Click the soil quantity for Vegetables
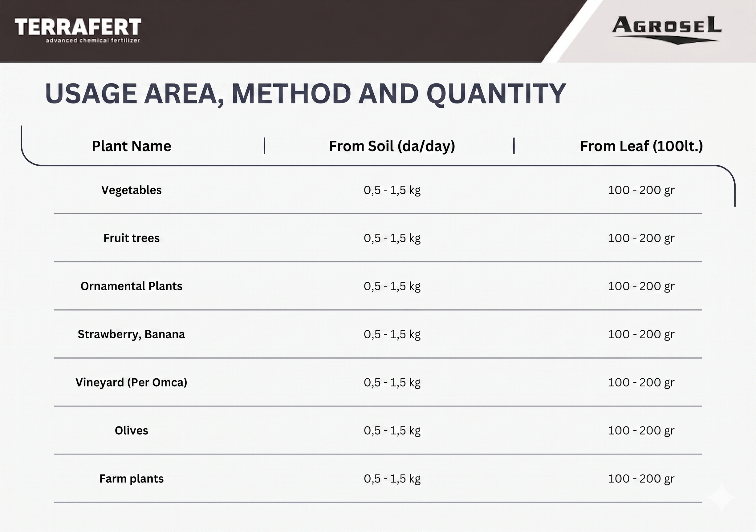Image resolution: width=756 pixels, height=532 pixels. click(392, 190)
